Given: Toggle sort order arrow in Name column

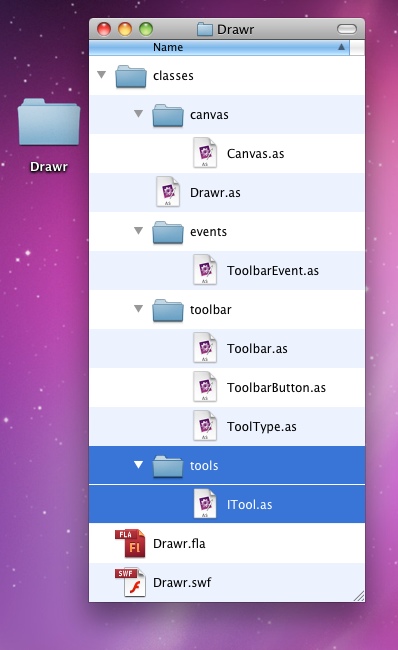Looking at the screenshot, I should coord(341,47).
